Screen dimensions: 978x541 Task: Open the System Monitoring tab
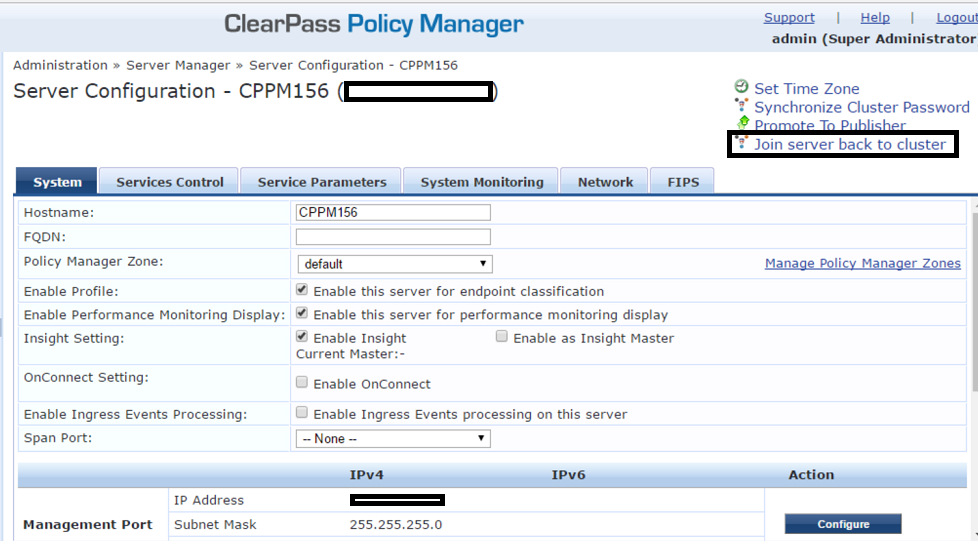pyautogui.click(x=482, y=182)
